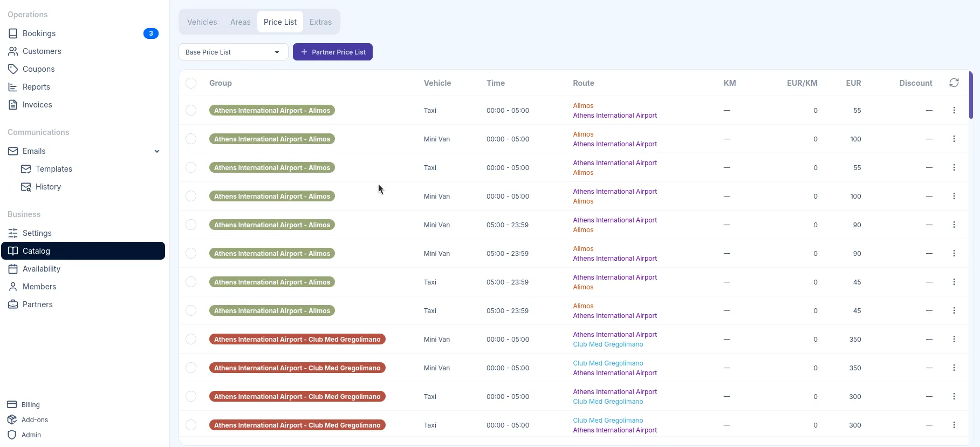Select the Price List tab
Screen dimensions: 980x447
(280, 22)
